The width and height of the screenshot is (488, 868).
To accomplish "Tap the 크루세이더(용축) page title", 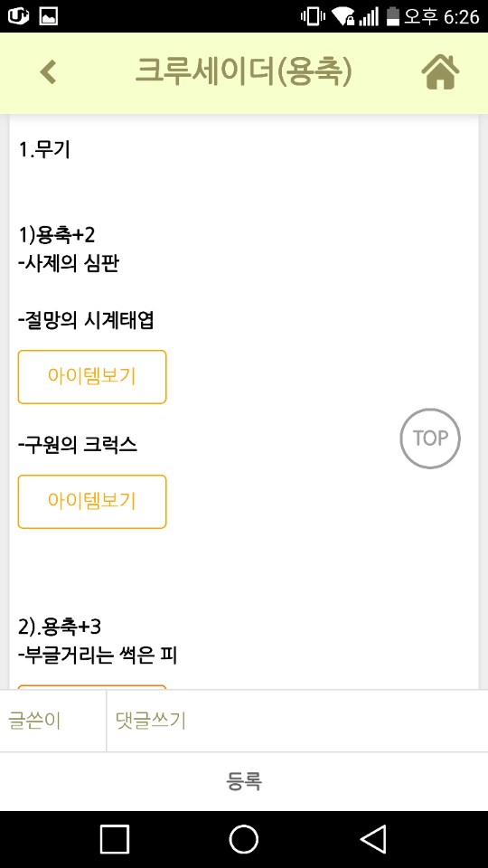I will pyautogui.click(x=243, y=72).
